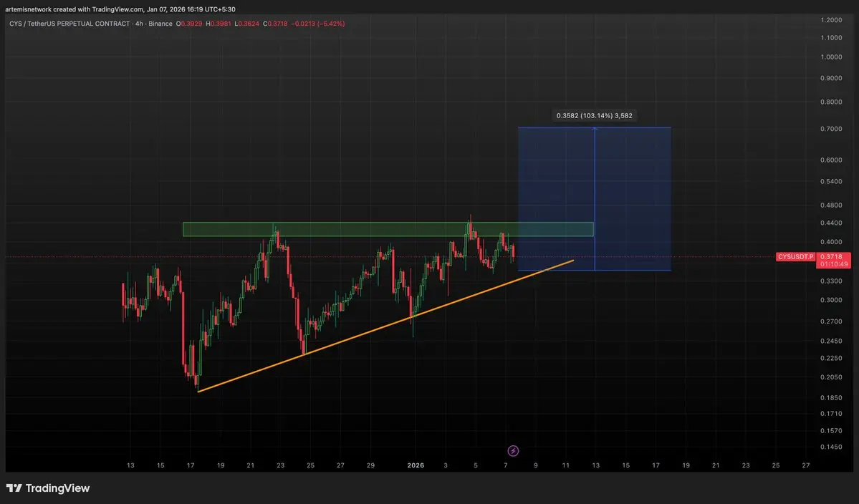
Task: Click the 0.2450 price axis label
Action: pyautogui.click(x=831, y=341)
